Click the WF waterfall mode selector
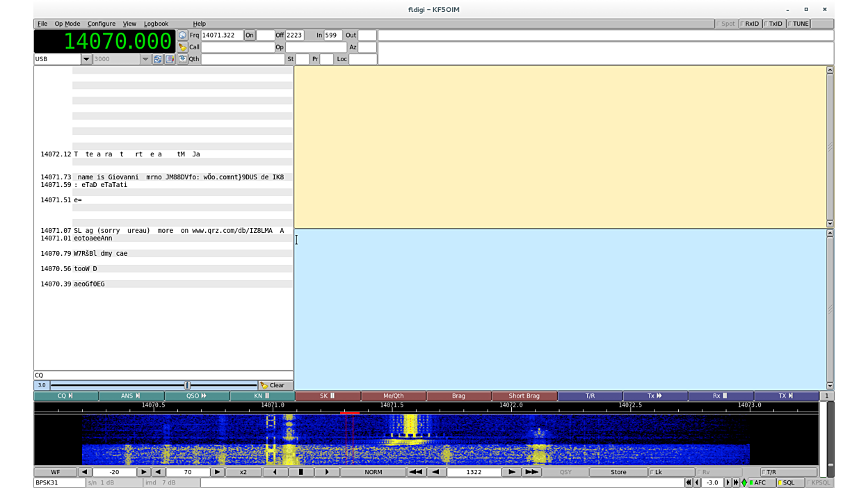The image size is (868, 488). (x=55, y=472)
